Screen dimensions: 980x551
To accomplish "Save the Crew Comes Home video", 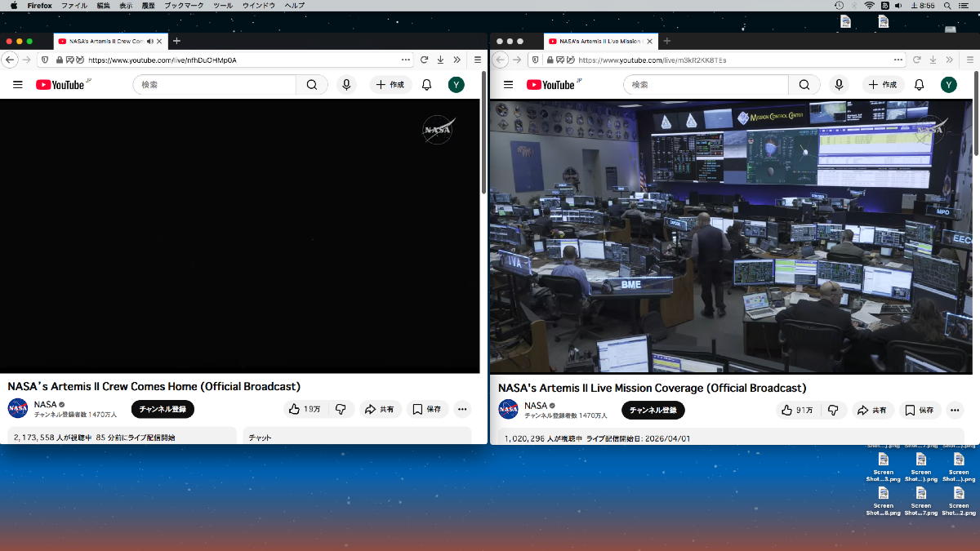I will pyautogui.click(x=427, y=409).
